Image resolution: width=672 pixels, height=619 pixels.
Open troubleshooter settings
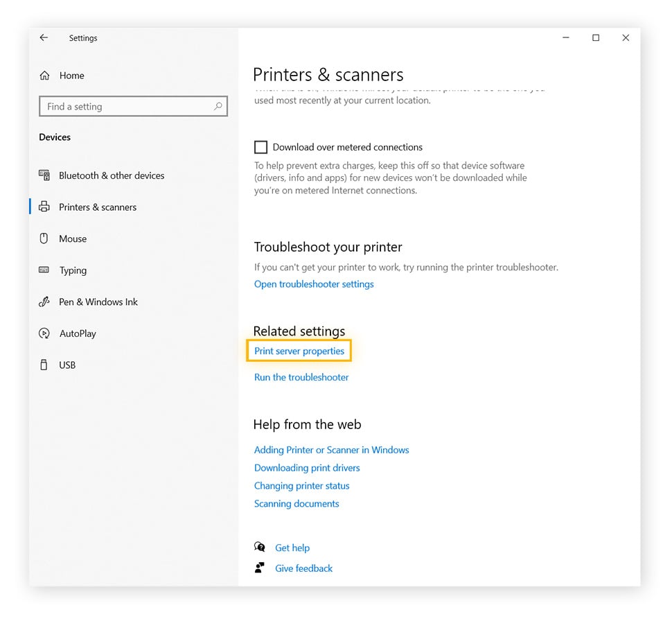coord(314,284)
